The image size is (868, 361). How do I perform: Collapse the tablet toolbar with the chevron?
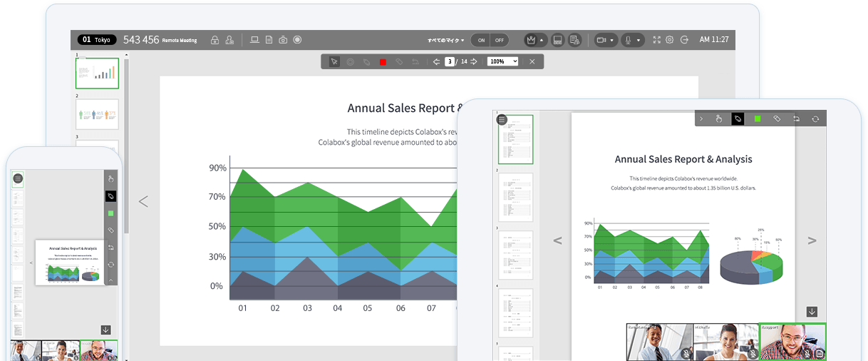701,118
